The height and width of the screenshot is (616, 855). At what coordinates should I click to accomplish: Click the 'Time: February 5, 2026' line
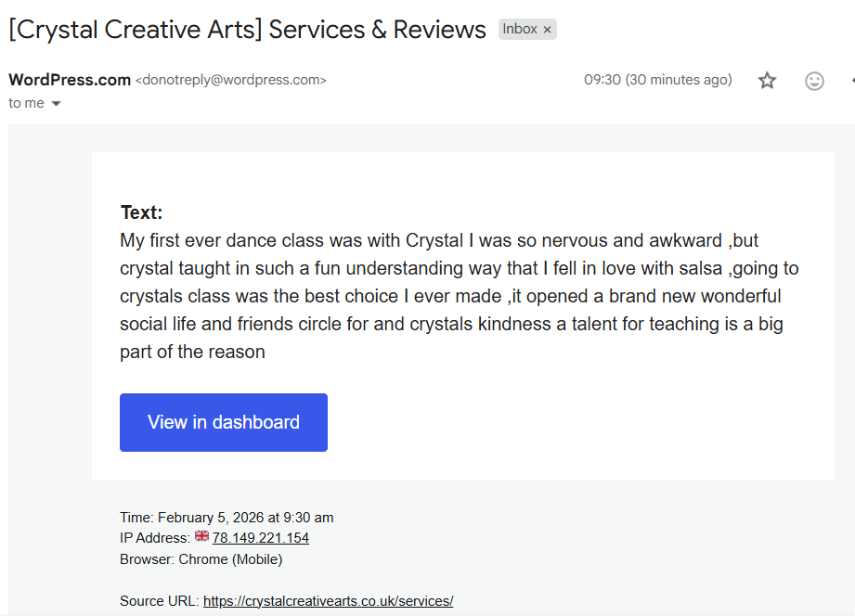(x=227, y=518)
